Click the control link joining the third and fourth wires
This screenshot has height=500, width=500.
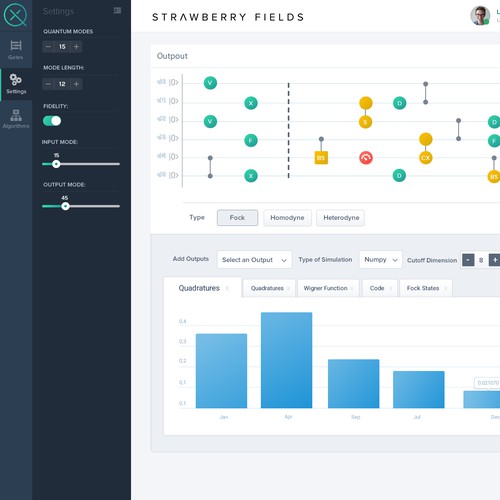pyautogui.click(x=459, y=130)
